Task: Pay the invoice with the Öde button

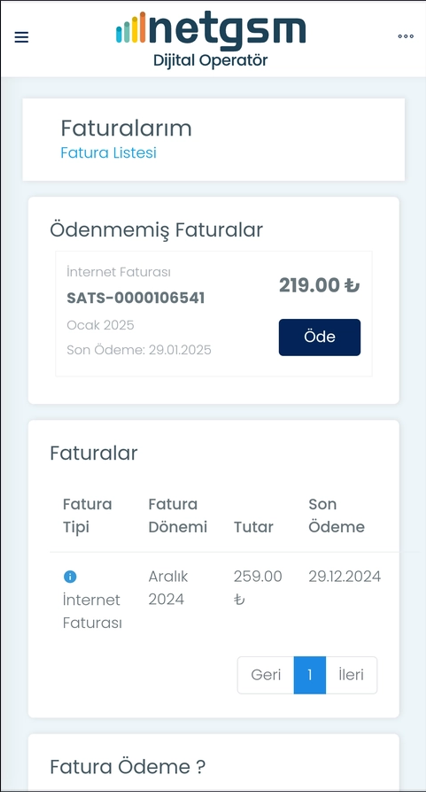Action: (x=319, y=337)
